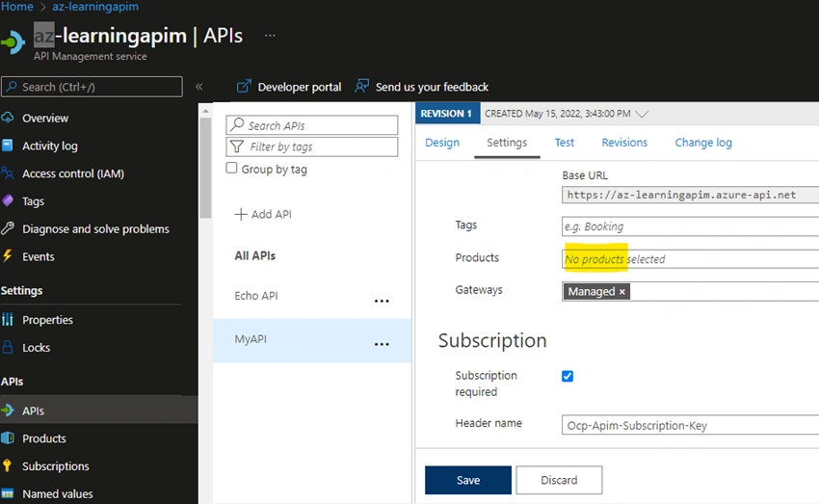Remove the Managed gateway tag
The width and height of the screenshot is (819, 504).
click(x=622, y=291)
